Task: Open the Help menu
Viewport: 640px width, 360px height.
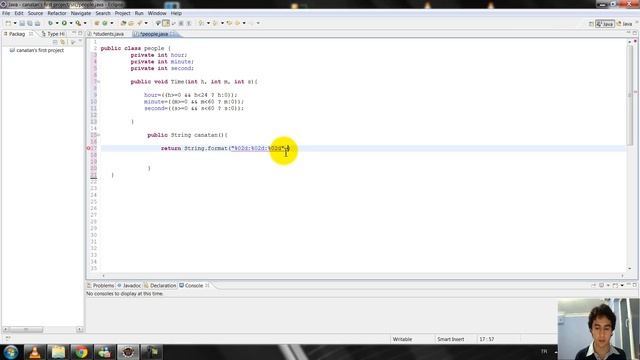Action: pyautogui.click(x=176, y=13)
